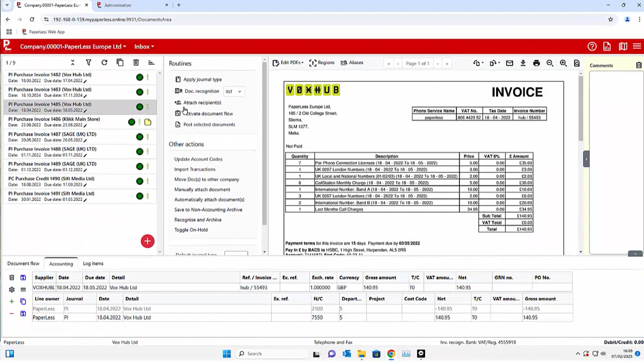This screenshot has width=644, height=362.
Task: Print the invoice with the printer icon
Action: click(x=536, y=63)
